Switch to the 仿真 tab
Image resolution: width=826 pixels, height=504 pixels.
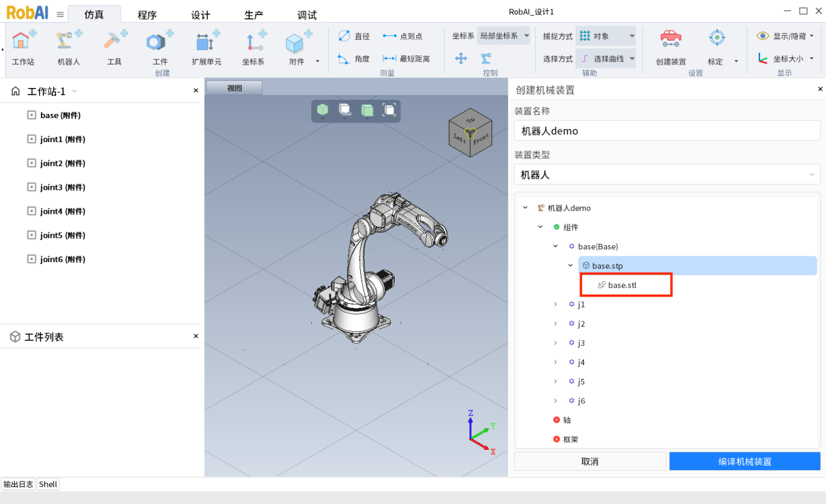[x=94, y=14]
